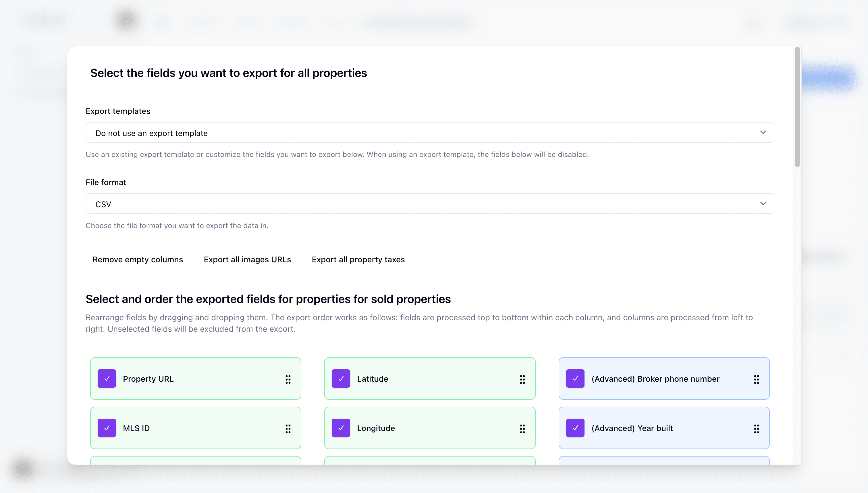Click drag handle on Latitude card
Viewport: 868px width, 493px height.
[522, 379]
